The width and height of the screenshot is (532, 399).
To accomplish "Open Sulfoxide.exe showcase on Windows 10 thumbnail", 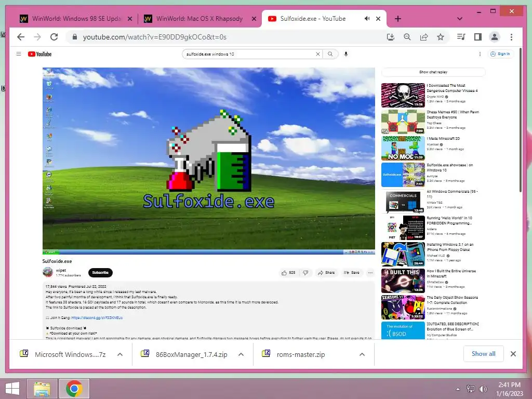I will tap(403, 175).
